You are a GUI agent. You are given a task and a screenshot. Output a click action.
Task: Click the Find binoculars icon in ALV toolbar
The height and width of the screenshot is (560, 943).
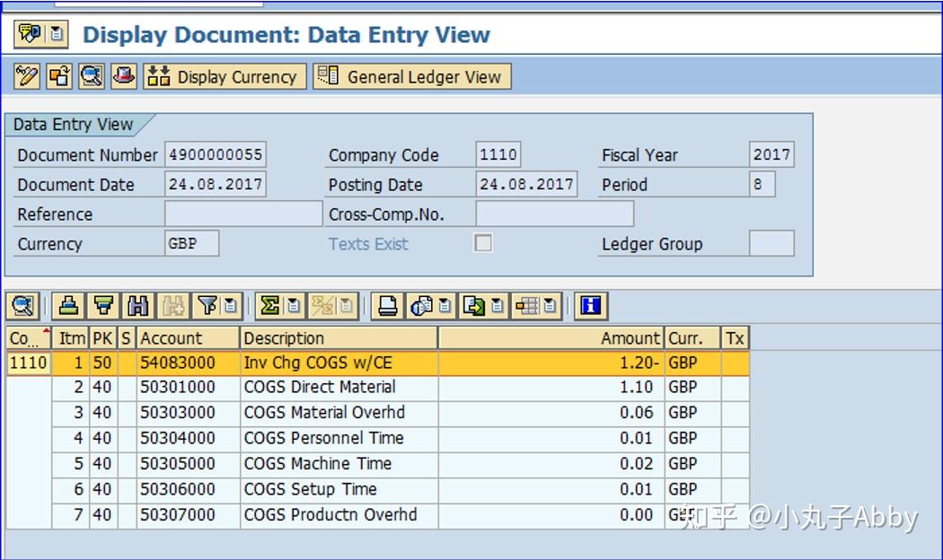coord(137,306)
